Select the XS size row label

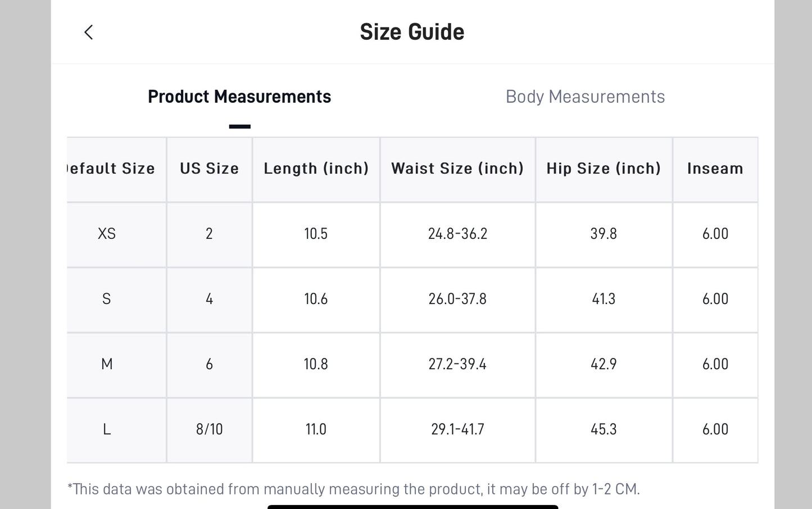(107, 234)
